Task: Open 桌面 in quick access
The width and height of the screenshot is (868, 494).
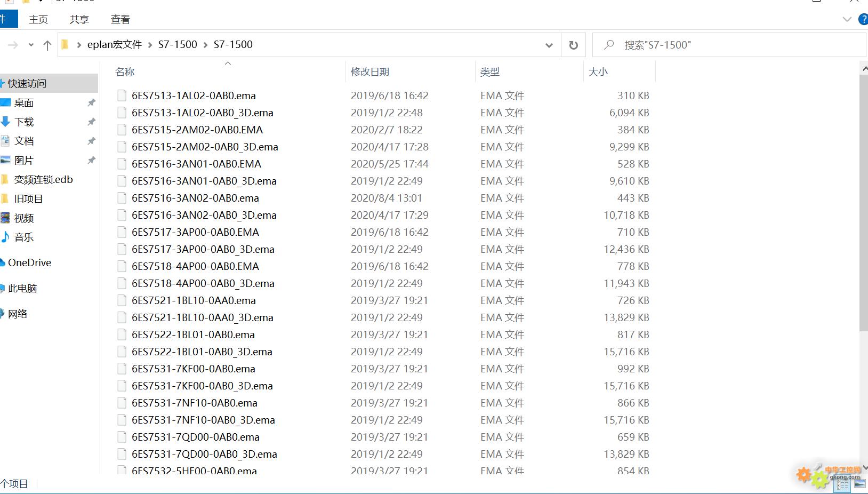Action: [24, 102]
